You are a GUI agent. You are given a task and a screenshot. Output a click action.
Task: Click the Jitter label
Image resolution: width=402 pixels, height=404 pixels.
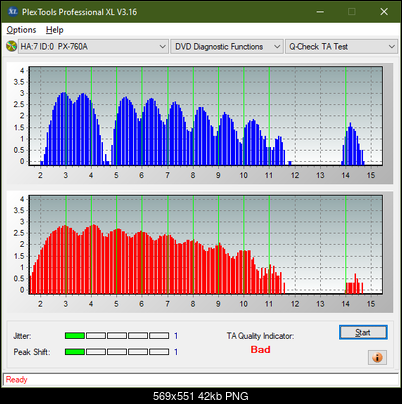(22, 336)
